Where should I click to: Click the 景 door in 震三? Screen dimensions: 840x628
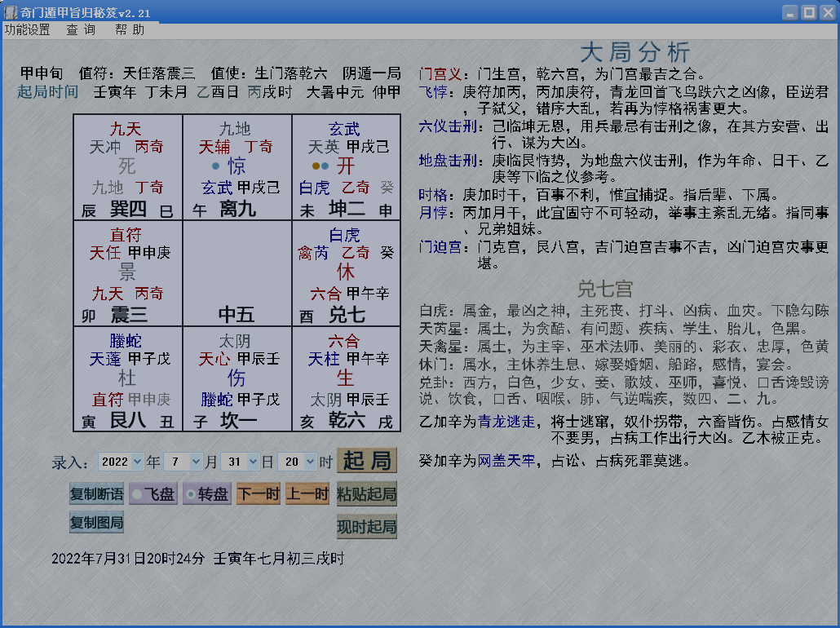point(127,272)
